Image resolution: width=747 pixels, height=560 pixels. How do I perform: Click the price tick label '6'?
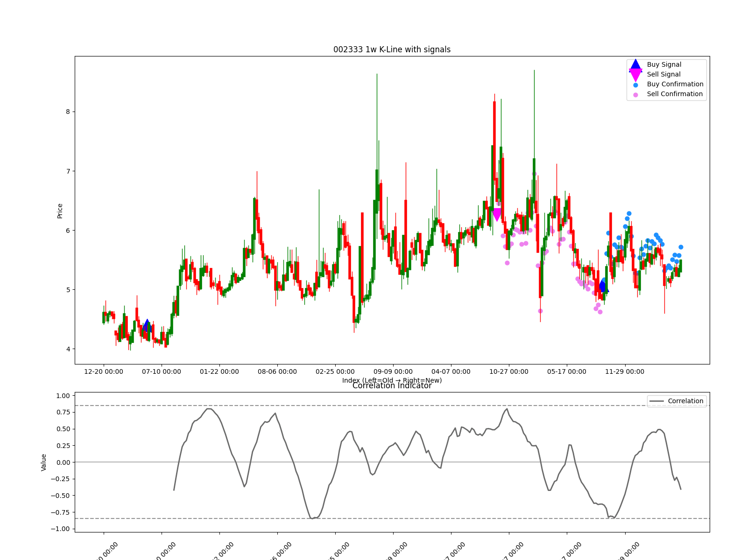tap(68, 231)
